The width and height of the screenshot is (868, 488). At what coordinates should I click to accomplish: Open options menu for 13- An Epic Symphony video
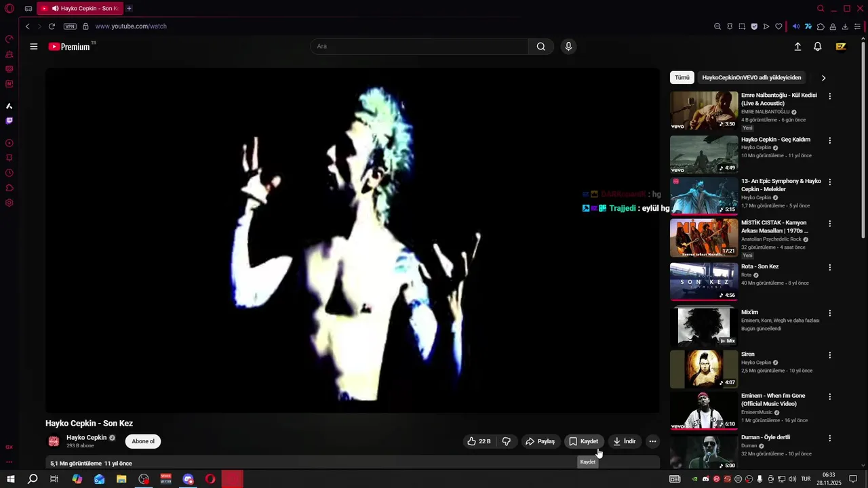pyautogui.click(x=829, y=182)
